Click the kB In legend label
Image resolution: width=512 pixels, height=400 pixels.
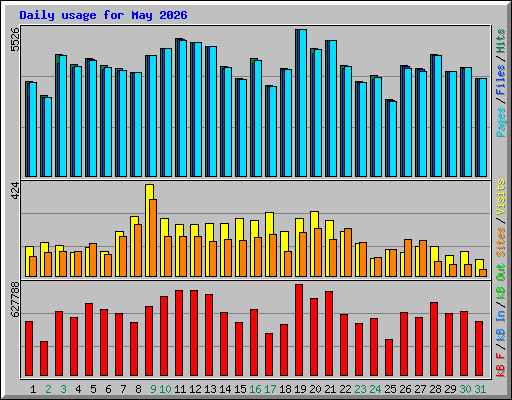click(x=500, y=326)
